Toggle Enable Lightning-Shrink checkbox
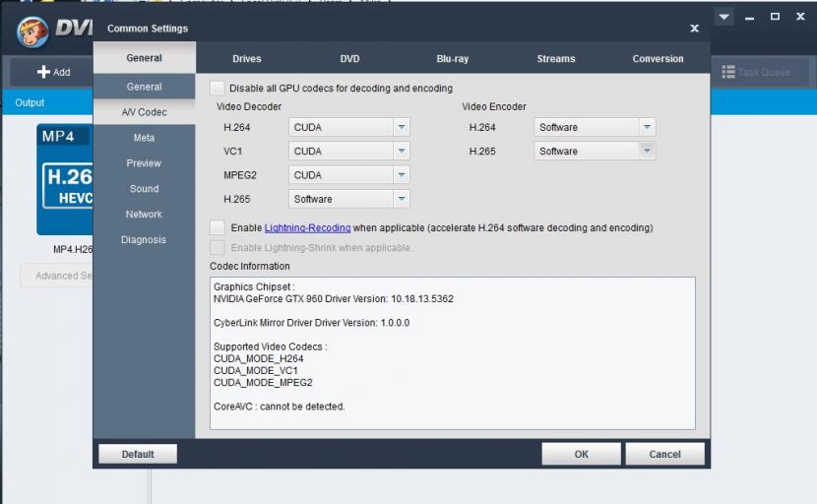Image resolution: width=817 pixels, height=504 pixels. click(x=218, y=247)
